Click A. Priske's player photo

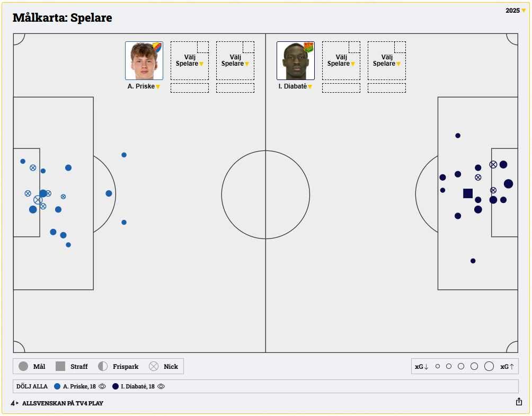144,61
